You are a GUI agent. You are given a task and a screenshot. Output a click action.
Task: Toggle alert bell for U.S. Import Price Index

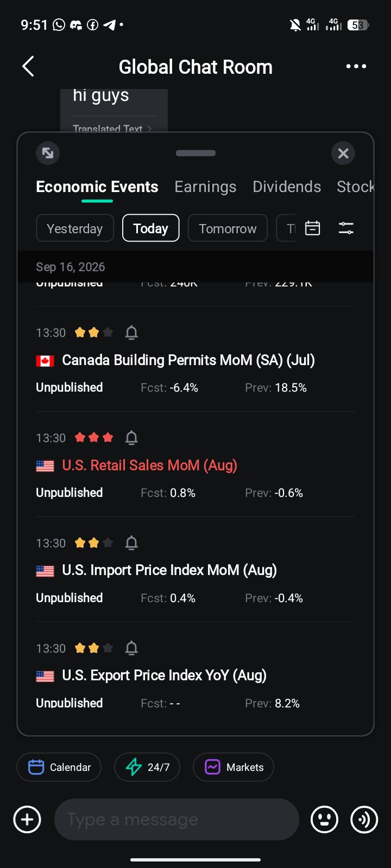click(131, 543)
